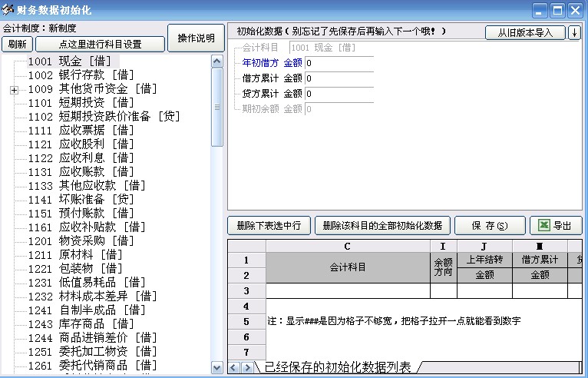This screenshot has height=378, width=588.
Task: Click the app icon in the title bar
Action: pos(8,9)
